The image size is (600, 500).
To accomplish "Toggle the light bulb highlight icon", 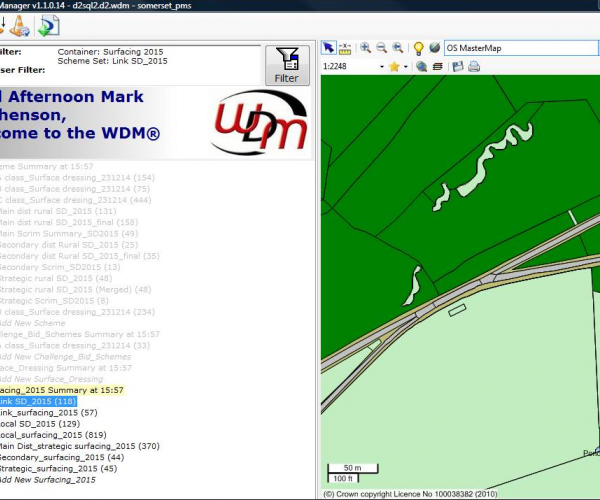I will [x=419, y=48].
